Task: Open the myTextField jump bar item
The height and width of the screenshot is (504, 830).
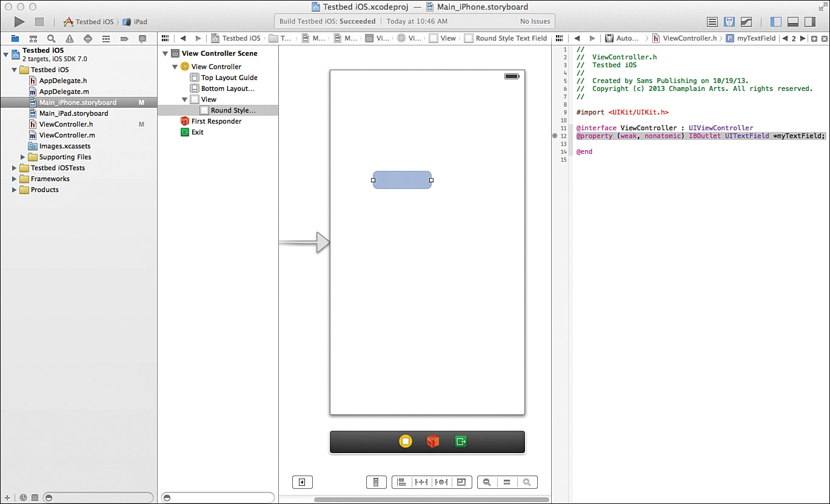Action: 751,38
